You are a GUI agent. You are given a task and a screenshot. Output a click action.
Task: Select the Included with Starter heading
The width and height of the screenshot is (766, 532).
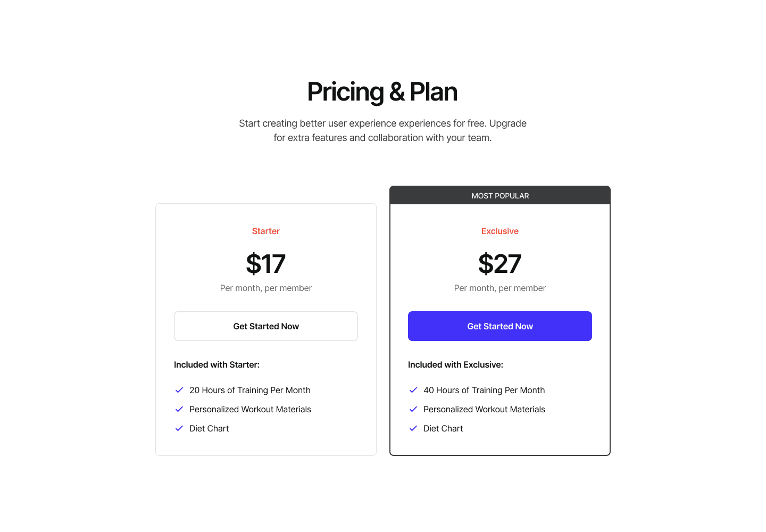point(217,364)
